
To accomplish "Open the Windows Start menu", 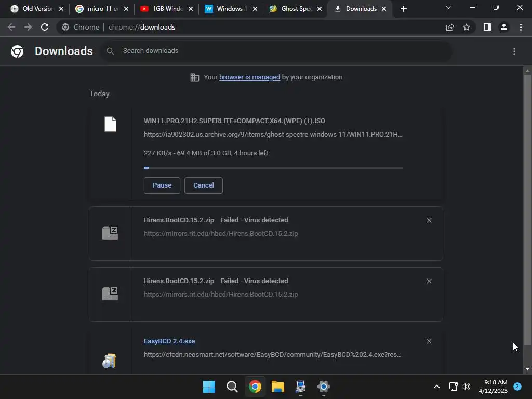I will click(x=209, y=387).
